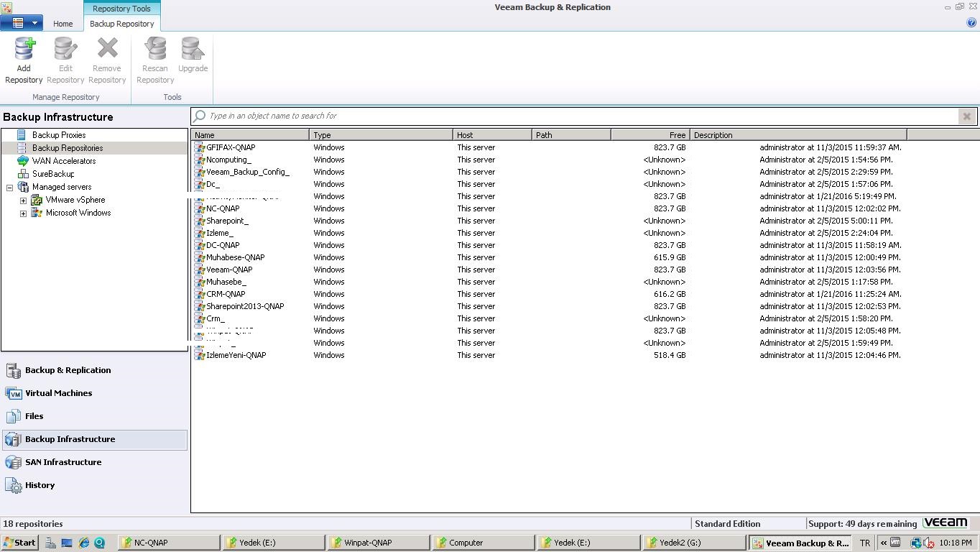Select the Backup Repository ribbon tab

[121, 24]
